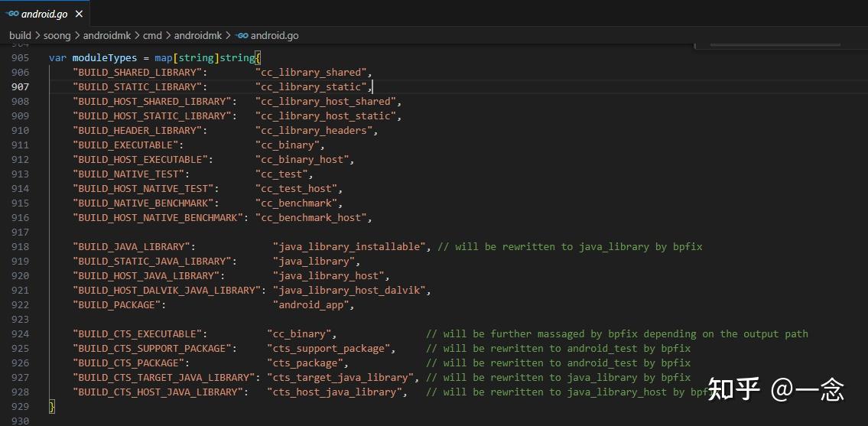Place cursor at closing brace on line 929
Viewport: 868px width, 426px height.
tap(52, 407)
